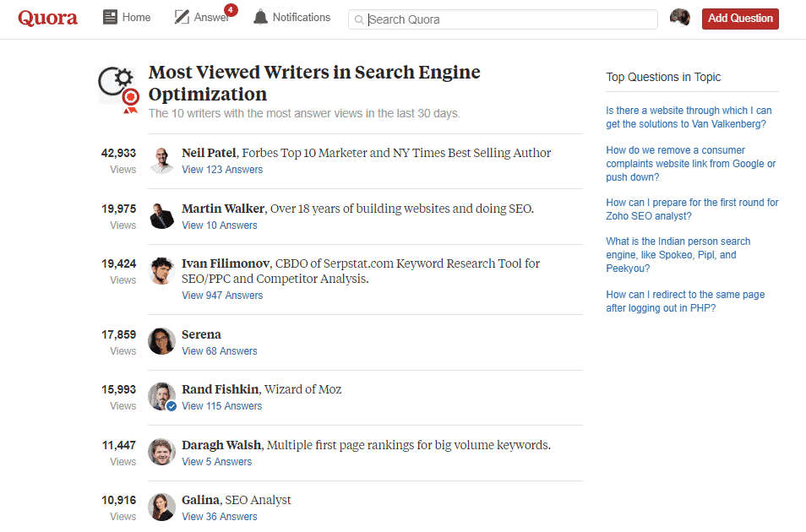Open Daragh Walsh's profile photo
Viewport: 806px width, 532px height.
tap(161, 452)
